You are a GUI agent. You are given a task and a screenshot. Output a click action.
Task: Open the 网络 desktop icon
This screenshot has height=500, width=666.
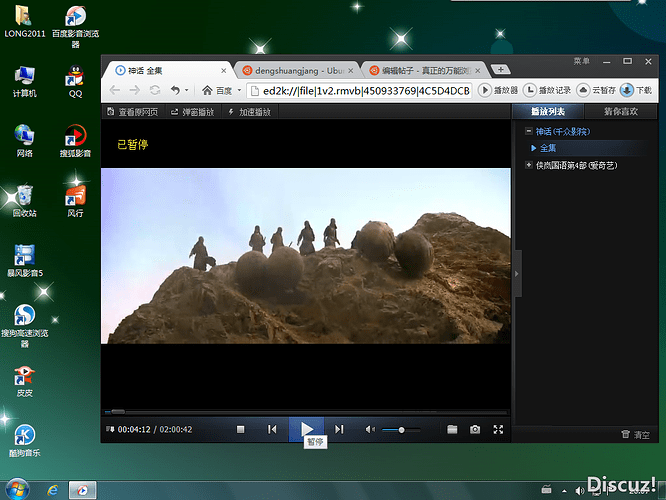(24, 141)
